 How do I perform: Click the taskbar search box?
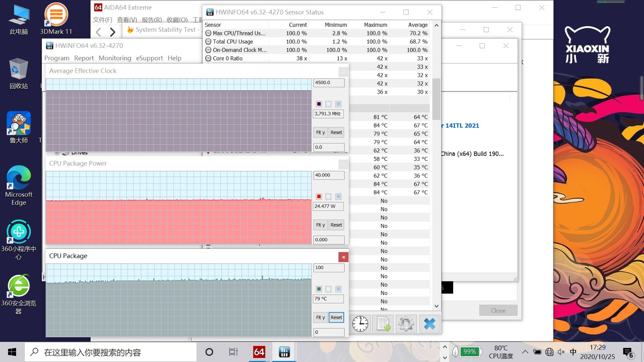point(111,352)
